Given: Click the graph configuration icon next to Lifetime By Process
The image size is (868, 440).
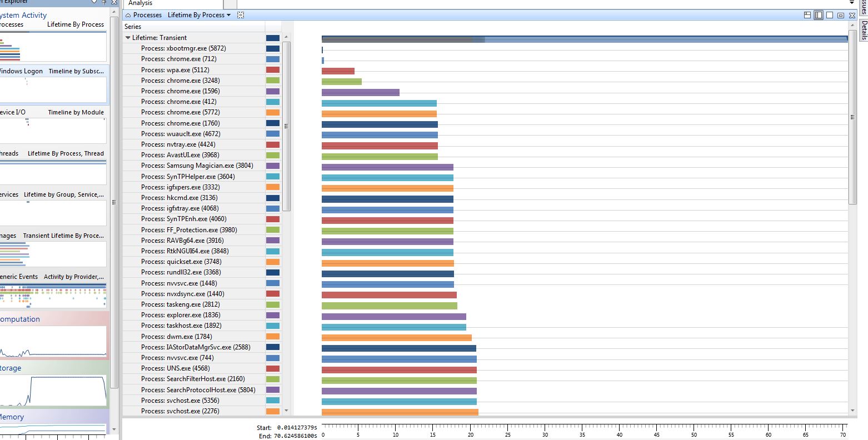Looking at the screenshot, I should [241, 15].
